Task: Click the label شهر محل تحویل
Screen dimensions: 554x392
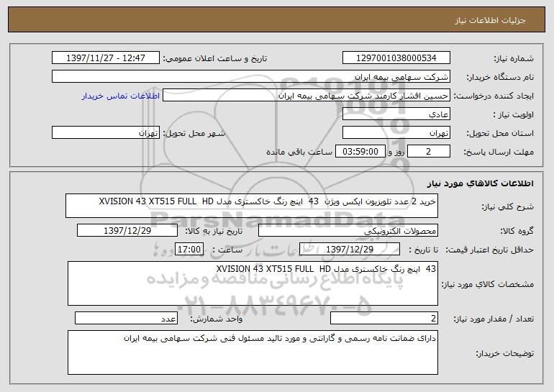Action: [x=194, y=134]
